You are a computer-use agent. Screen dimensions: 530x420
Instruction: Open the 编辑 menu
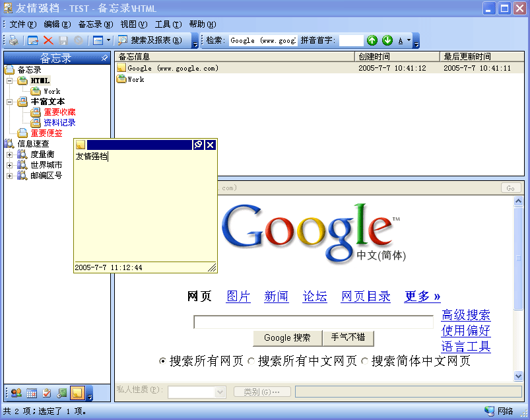[x=57, y=24]
